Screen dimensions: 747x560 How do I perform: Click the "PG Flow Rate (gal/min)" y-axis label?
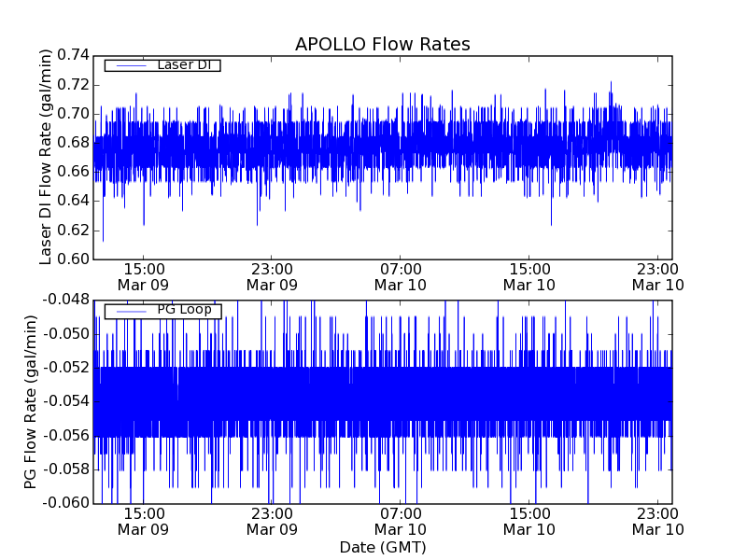pyautogui.click(x=31, y=401)
